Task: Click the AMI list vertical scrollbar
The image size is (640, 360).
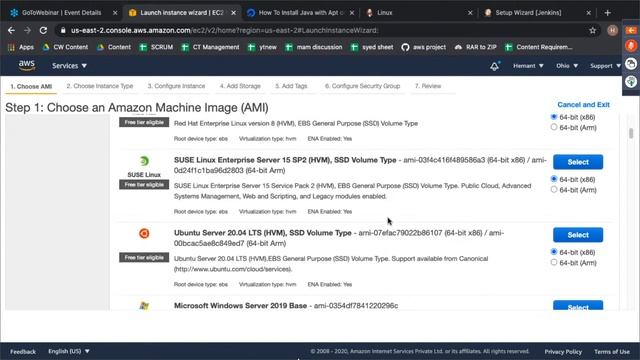Action: coord(631,133)
